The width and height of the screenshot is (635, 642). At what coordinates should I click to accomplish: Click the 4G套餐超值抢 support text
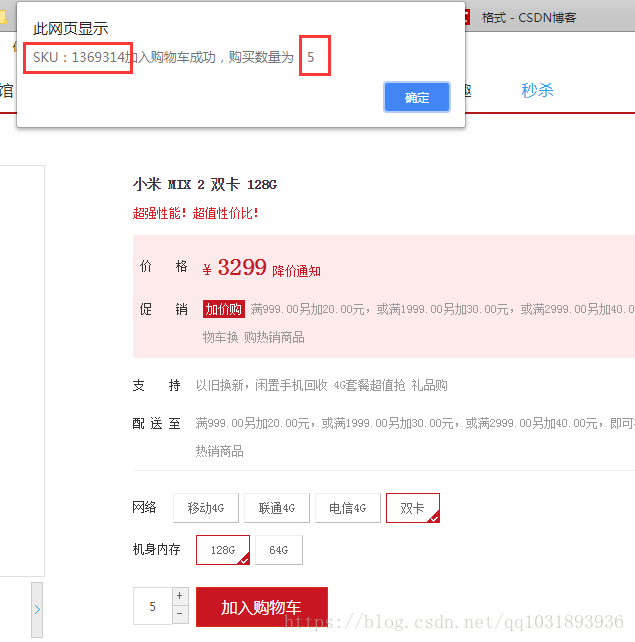[x=369, y=385]
